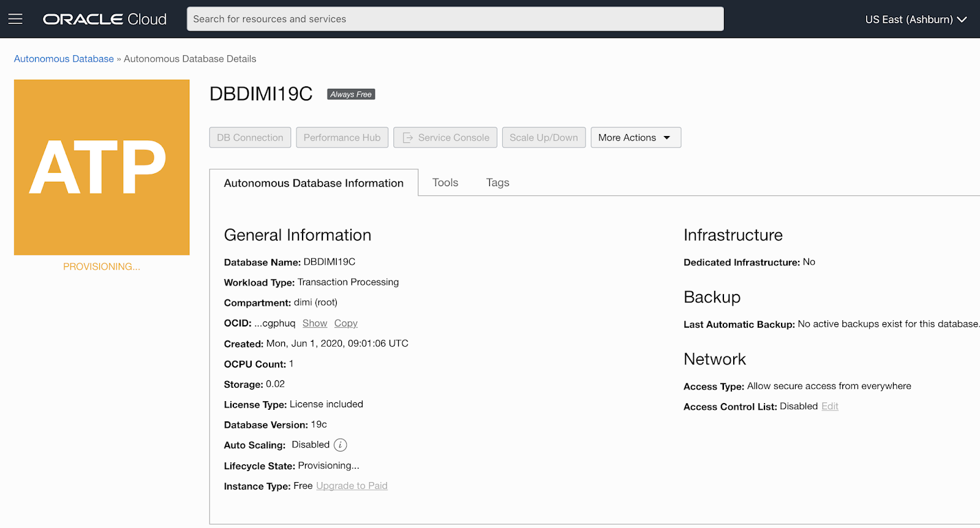Click the OCID value ...cgphuq
The image size is (980, 528).
275,323
